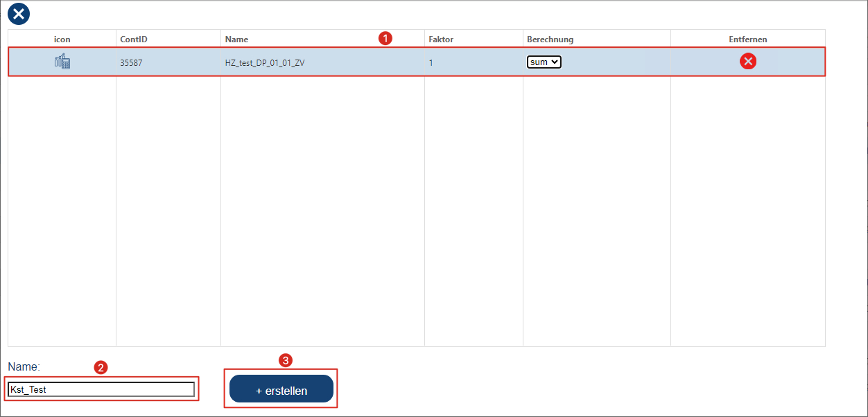Click the + erstellen button

click(281, 389)
